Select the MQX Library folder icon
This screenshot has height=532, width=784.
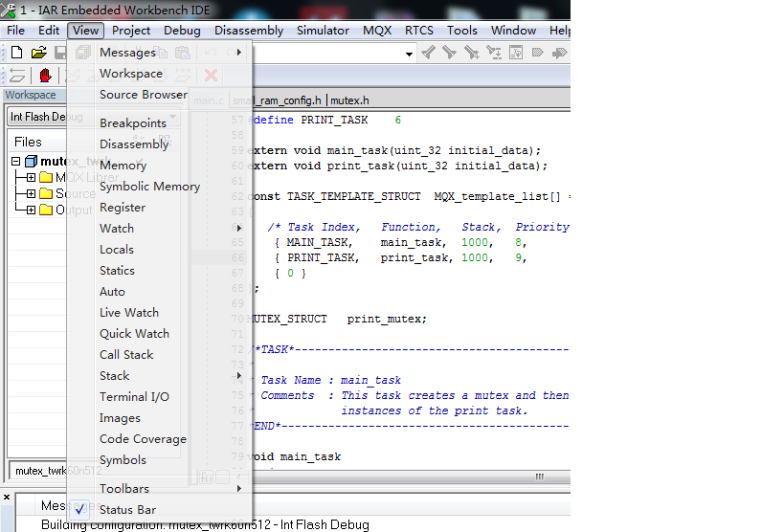(46, 177)
